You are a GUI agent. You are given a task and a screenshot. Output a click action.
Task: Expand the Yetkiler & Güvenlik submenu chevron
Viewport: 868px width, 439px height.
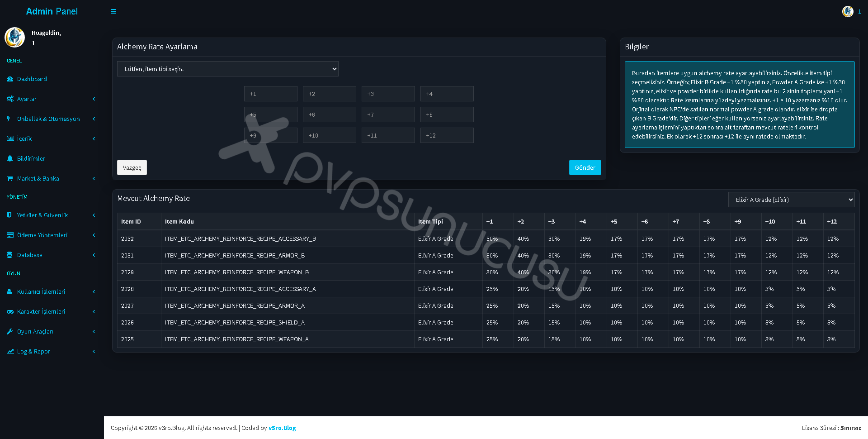pyautogui.click(x=94, y=215)
